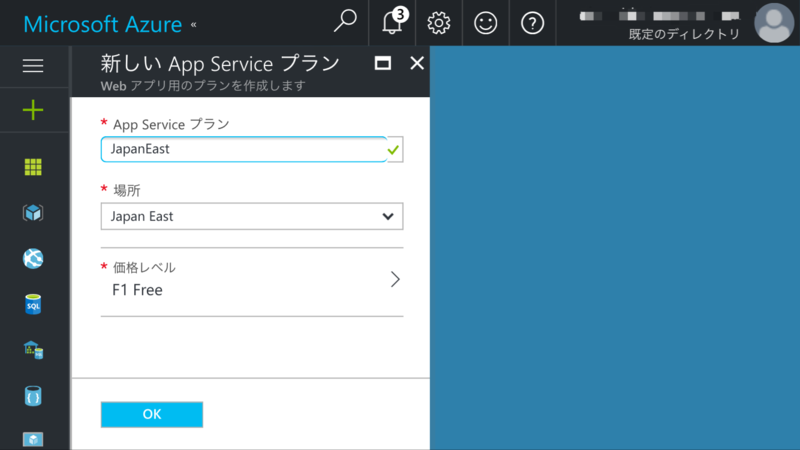
Task: Open SQL data warehouse icon in sidebar
Action: click(x=33, y=350)
